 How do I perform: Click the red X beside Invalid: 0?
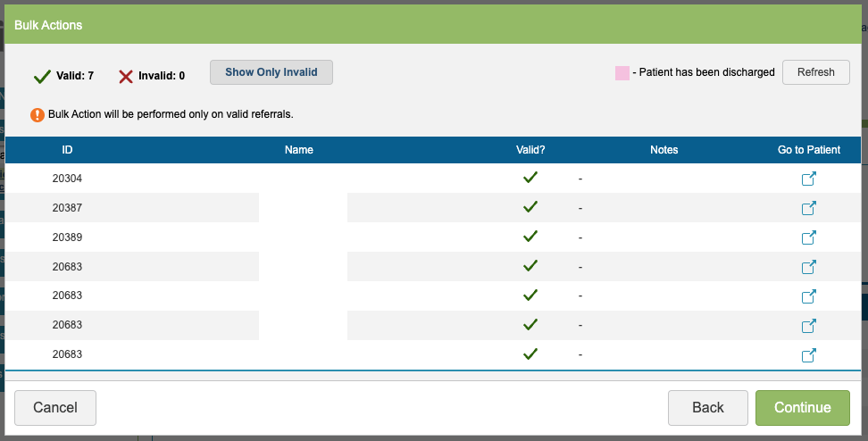pyautogui.click(x=126, y=76)
